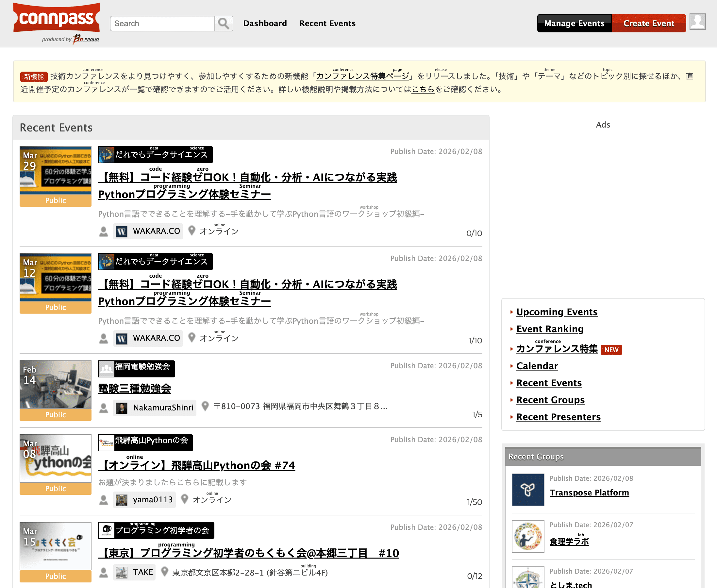Viewport: 717px width, 588px height.
Task: Switch to the Recent Events tab
Action: (x=327, y=23)
